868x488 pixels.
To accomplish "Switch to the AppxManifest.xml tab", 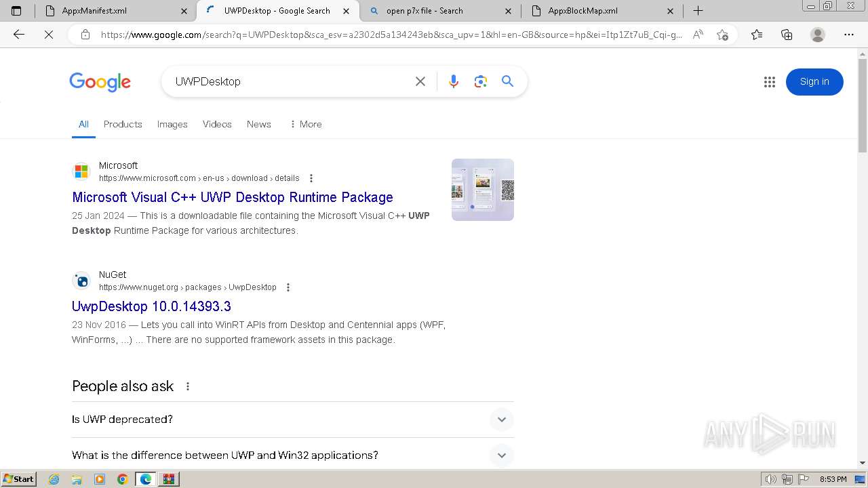I will [115, 11].
